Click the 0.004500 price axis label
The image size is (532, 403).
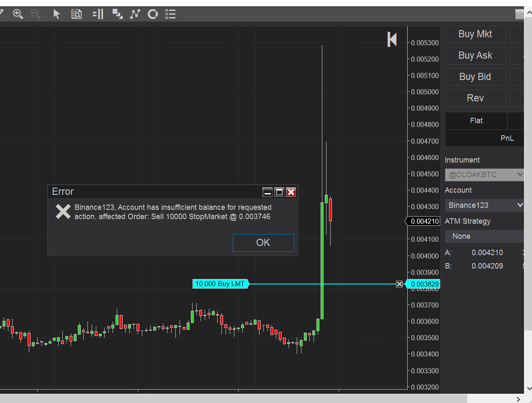click(x=425, y=174)
